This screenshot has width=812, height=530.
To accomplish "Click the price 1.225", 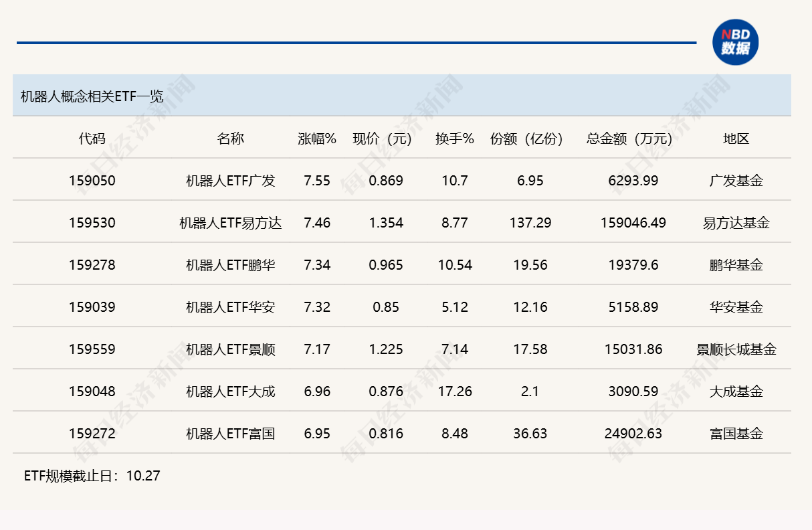I will coord(386,349).
